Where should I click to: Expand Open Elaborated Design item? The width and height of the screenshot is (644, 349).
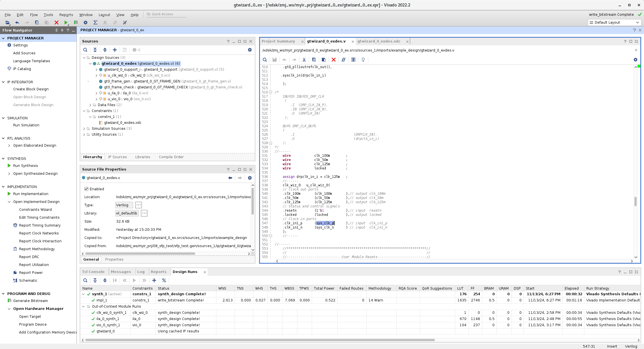[9, 146]
